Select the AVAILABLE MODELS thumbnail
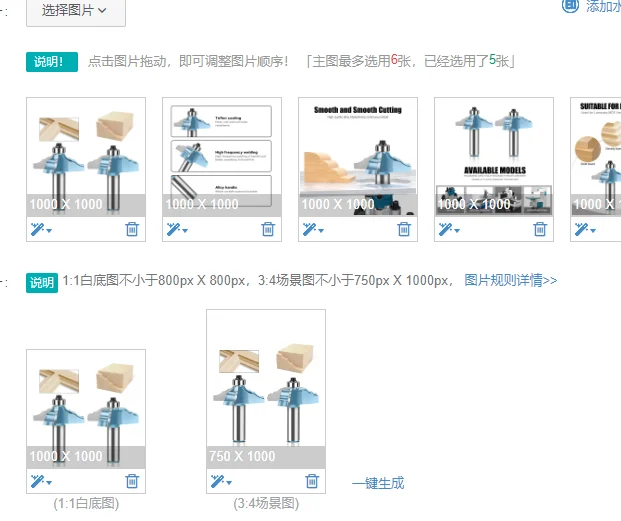The height and width of the screenshot is (521, 621). (494, 157)
